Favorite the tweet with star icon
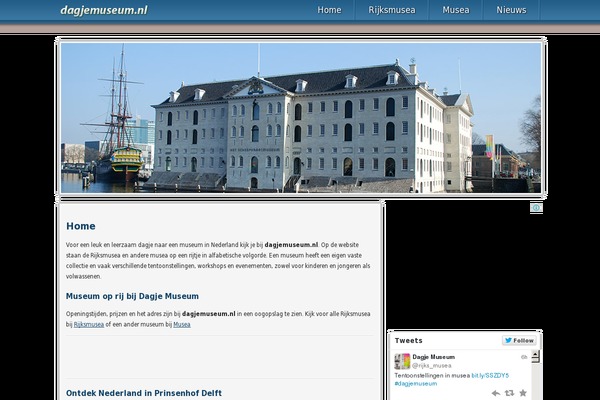 click(523, 392)
